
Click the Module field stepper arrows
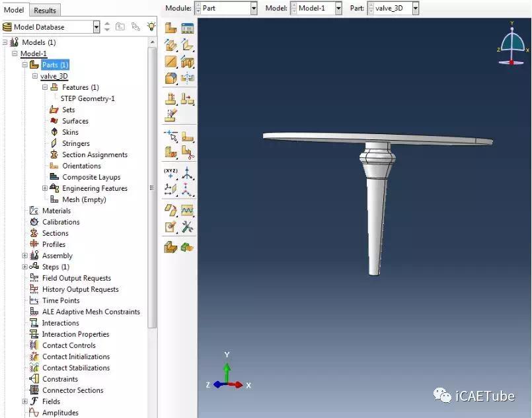[198, 8]
